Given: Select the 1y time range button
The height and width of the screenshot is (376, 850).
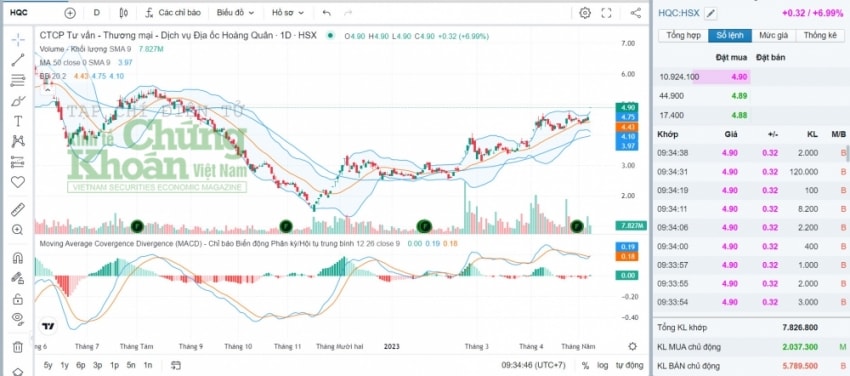Looking at the screenshot, I should click(x=65, y=365).
